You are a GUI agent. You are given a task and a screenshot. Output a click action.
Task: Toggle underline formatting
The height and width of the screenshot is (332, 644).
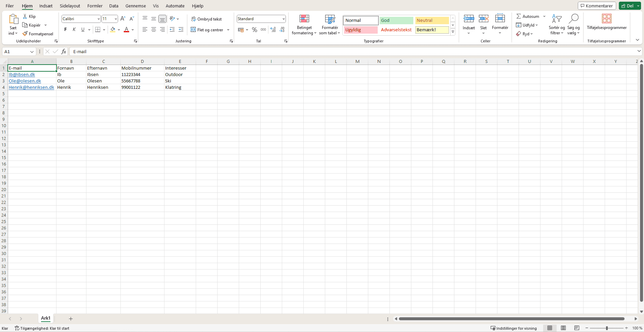click(83, 30)
